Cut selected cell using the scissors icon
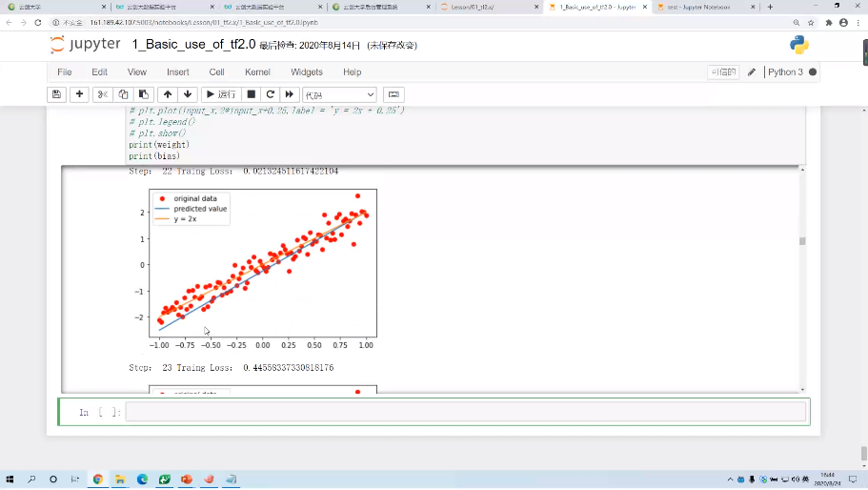 point(103,94)
